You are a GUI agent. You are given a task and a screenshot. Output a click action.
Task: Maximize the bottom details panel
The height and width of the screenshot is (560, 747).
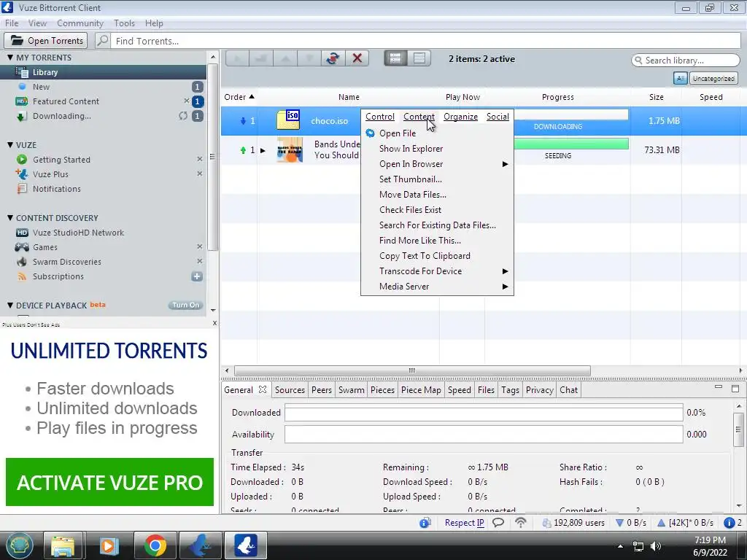pyautogui.click(x=735, y=389)
